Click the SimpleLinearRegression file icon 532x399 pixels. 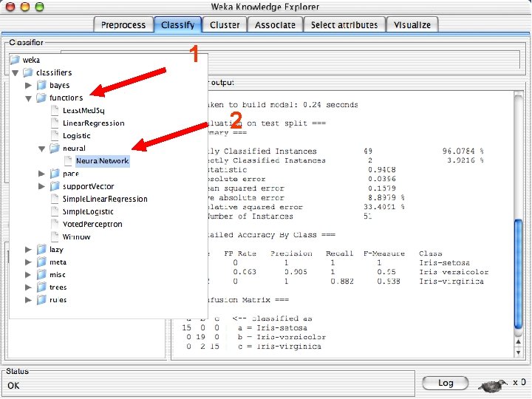tap(55, 199)
